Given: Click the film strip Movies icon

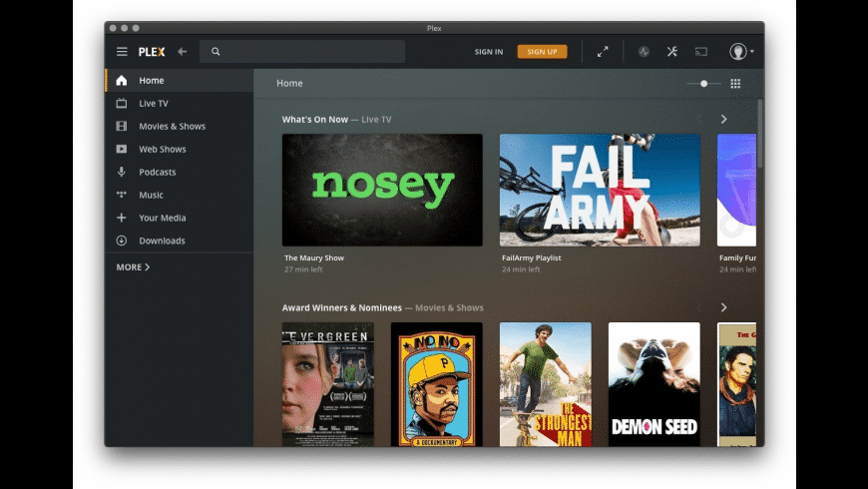Looking at the screenshot, I should coord(122,127).
